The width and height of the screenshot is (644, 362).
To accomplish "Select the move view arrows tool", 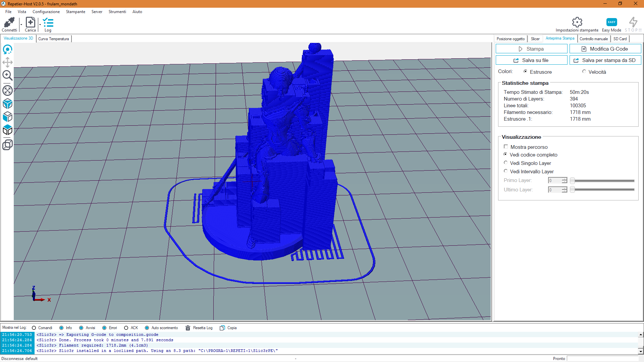I will [7, 62].
